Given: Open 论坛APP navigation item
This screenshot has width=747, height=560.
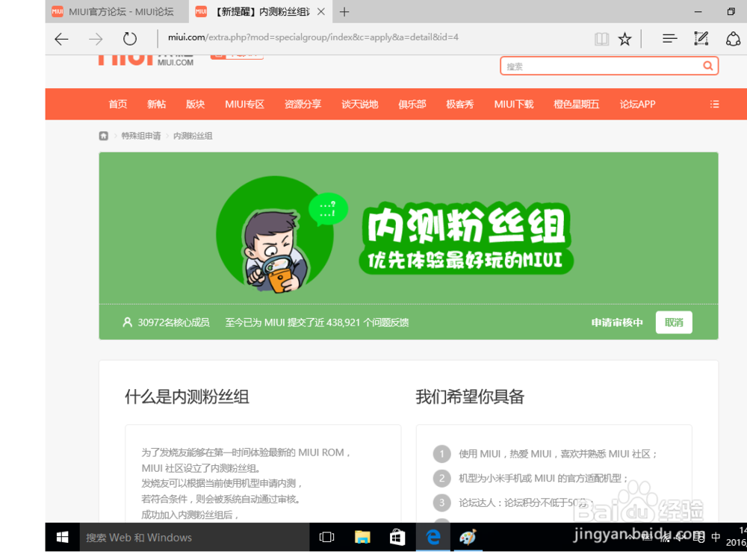Looking at the screenshot, I should click(637, 104).
